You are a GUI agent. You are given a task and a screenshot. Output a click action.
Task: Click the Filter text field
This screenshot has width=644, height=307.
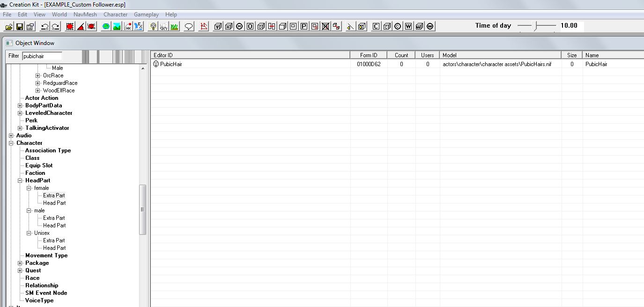(x=42, y=56)
